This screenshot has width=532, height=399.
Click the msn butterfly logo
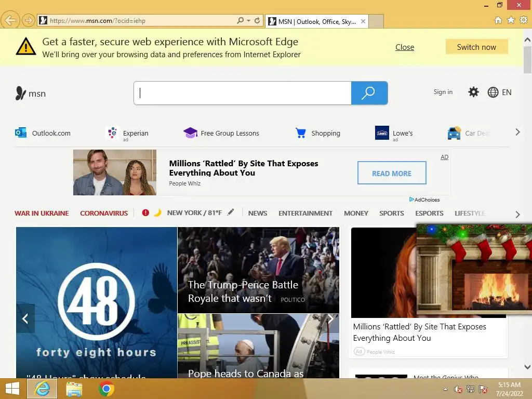[x=31, y=93]
